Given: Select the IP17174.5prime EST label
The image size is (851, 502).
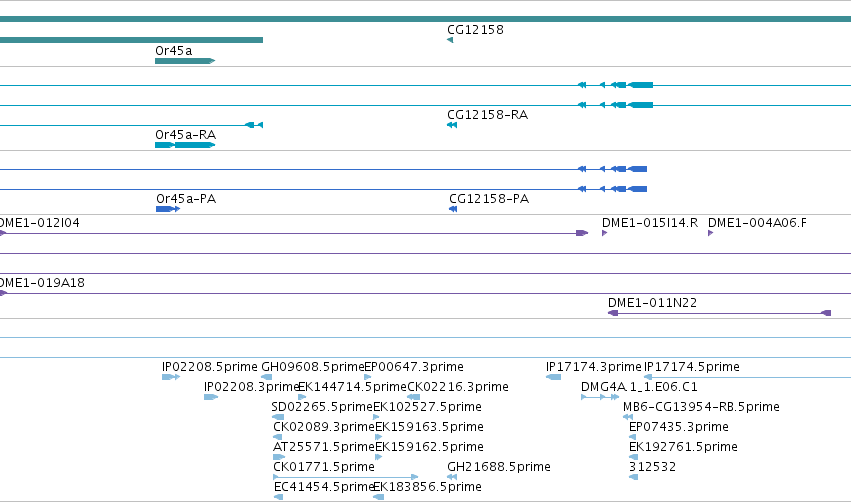Looking at the screenshot, I should pyautogui.click(x=692, y=367).
